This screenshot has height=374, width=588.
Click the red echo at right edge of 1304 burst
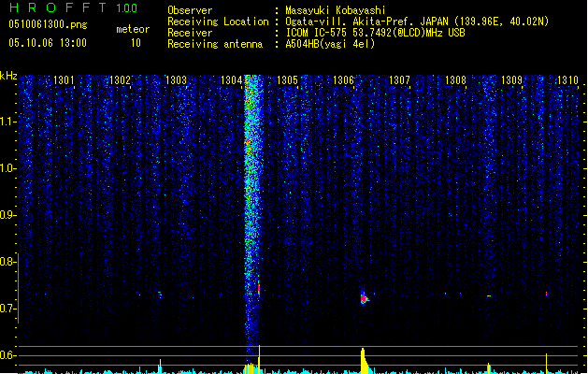coord(259,288)
